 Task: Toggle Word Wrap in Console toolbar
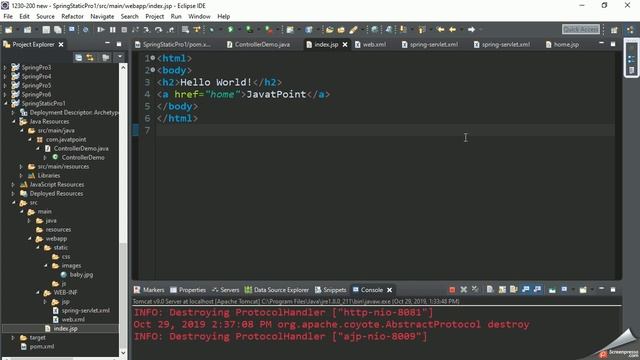[x=513, y=290]
